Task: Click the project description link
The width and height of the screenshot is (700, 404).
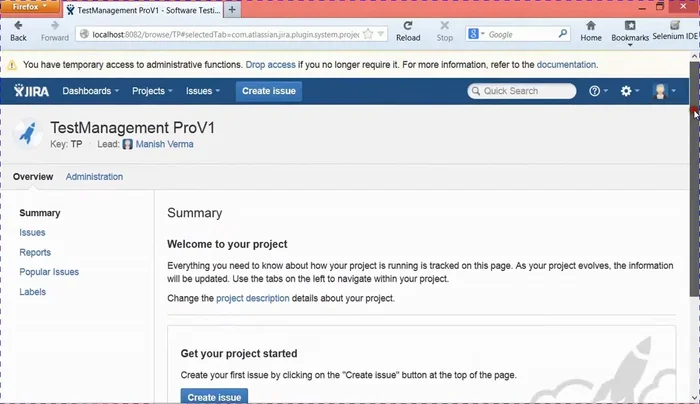Action: coord(253,298)
